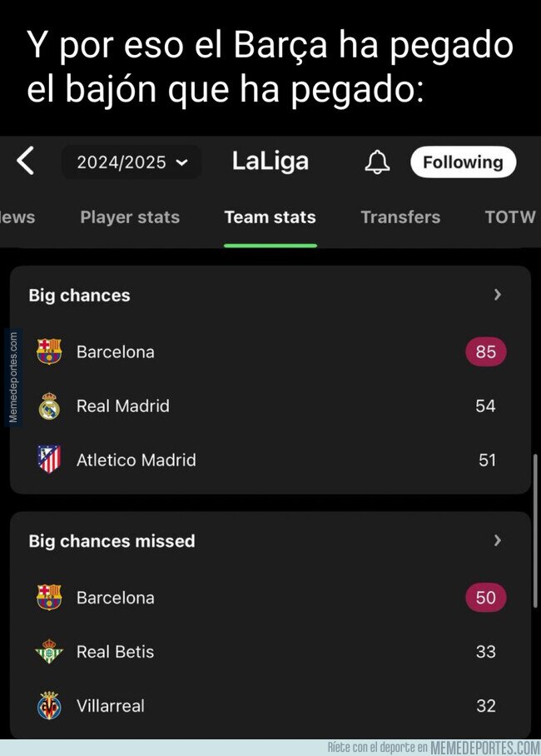Open the TOTW tab

(510, 217)
